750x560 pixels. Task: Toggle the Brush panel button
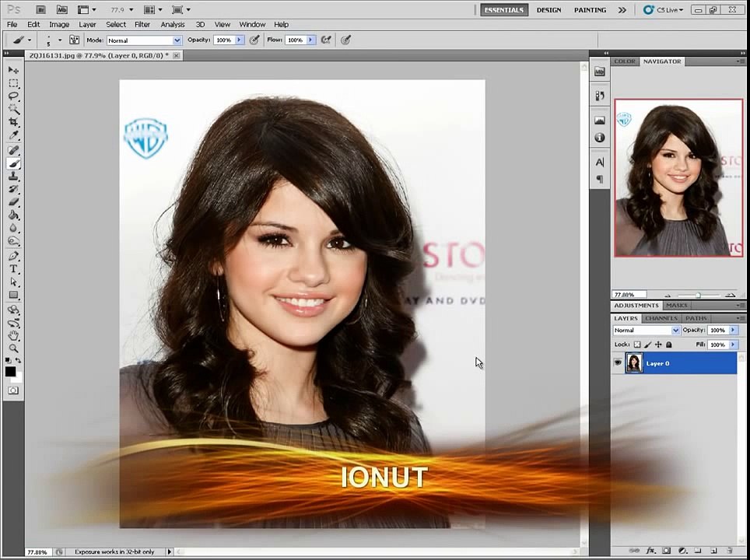coord(74,40)
